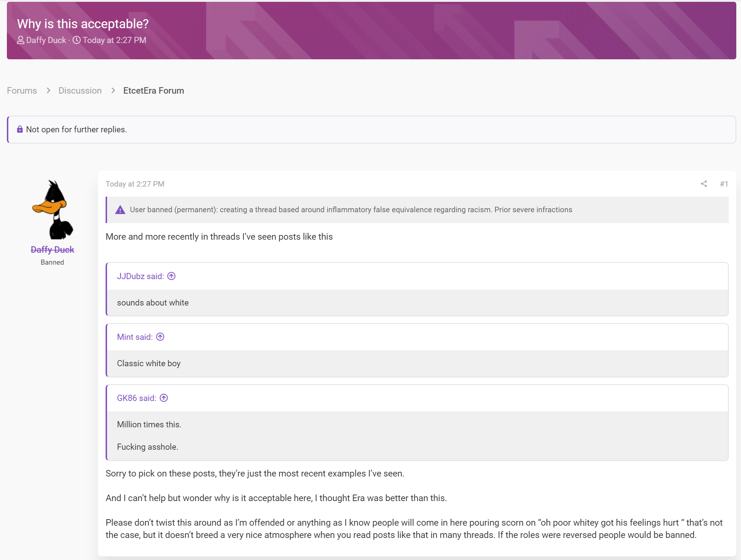Screen dimensions: 741x560
Task: Click the lock icon beside 'Not open for further replies'
Action: 20,129
